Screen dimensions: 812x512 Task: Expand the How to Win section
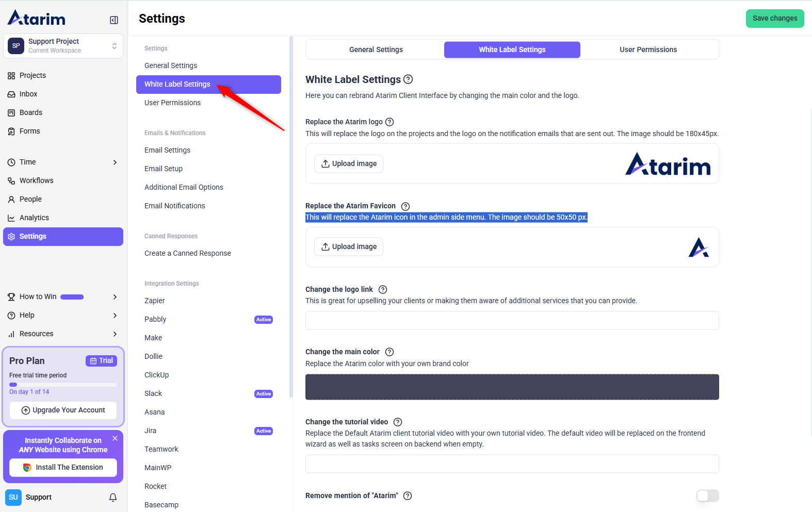[x=115, y=297]
